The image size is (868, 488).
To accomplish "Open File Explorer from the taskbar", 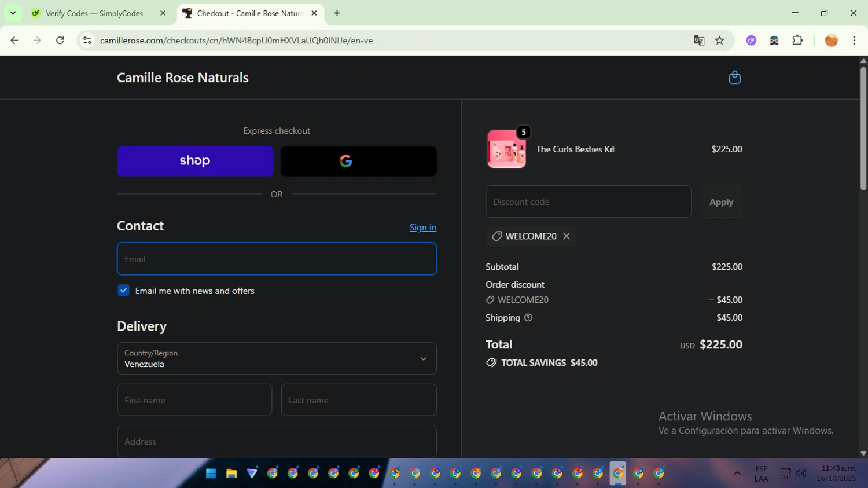I will tap(231, 474).
